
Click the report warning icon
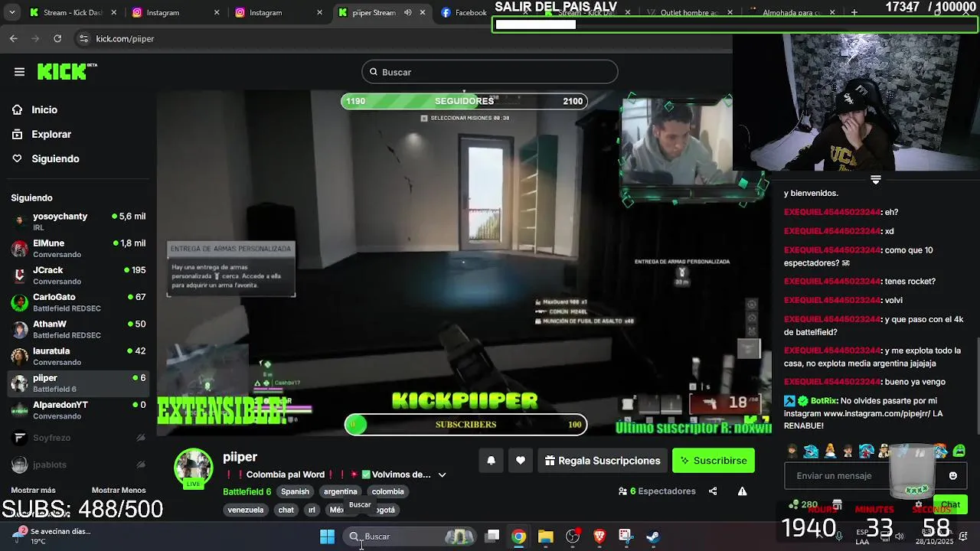pyautogui.click(x=742, y=491)
